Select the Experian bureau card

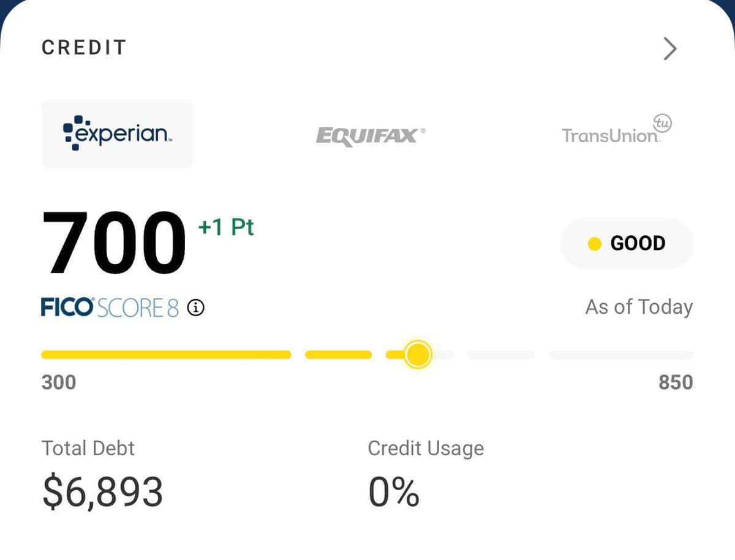click(116, 134)
